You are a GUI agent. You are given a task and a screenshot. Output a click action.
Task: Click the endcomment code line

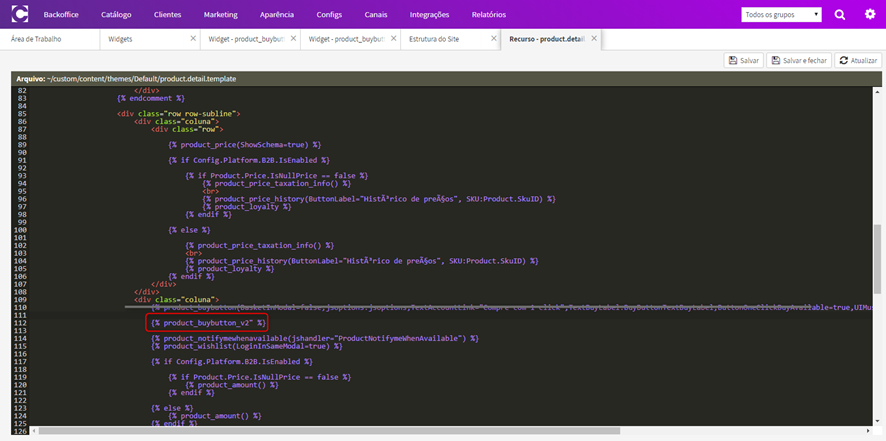151,98
